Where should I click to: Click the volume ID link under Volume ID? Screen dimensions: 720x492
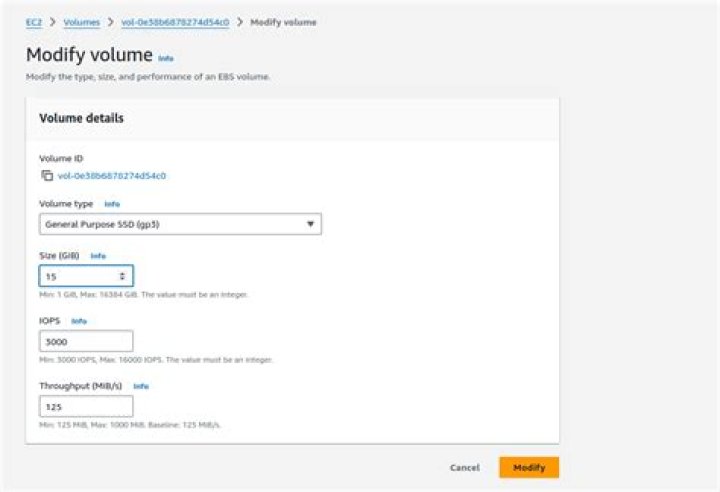[x=111, y=176]
